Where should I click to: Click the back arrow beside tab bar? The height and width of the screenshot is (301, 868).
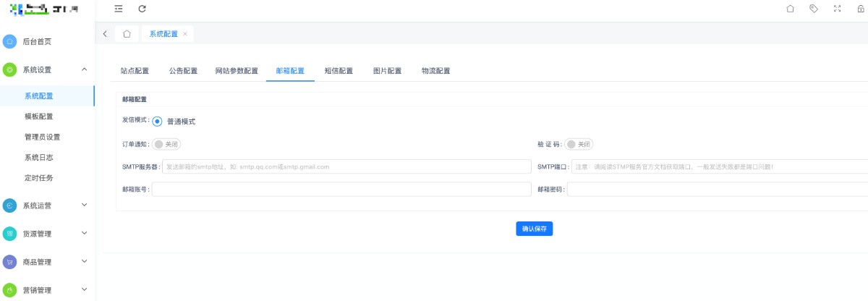pos(106,34)
